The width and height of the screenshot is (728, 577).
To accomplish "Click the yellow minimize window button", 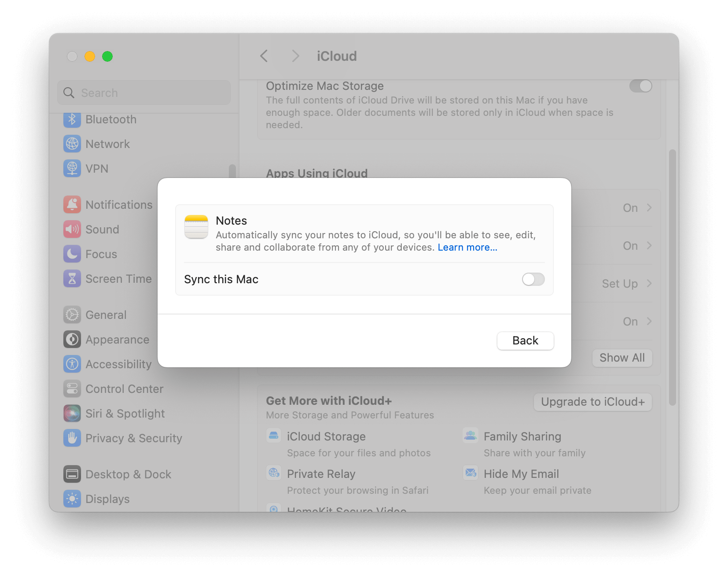I will [x=90, y=56].
